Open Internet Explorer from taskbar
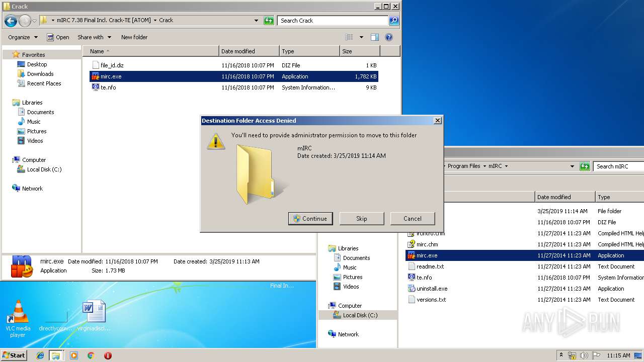The image size is (644, 362). coord(40,355)
